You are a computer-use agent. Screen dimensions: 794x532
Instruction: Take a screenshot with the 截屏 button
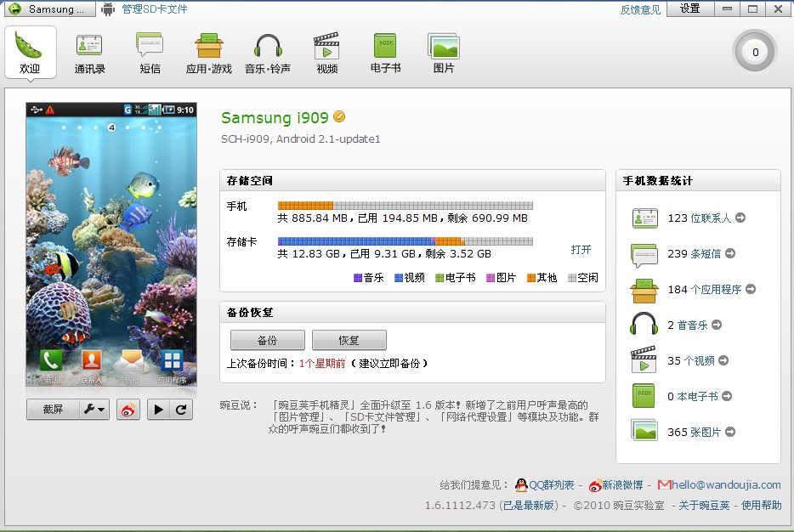tap(53, 409)
